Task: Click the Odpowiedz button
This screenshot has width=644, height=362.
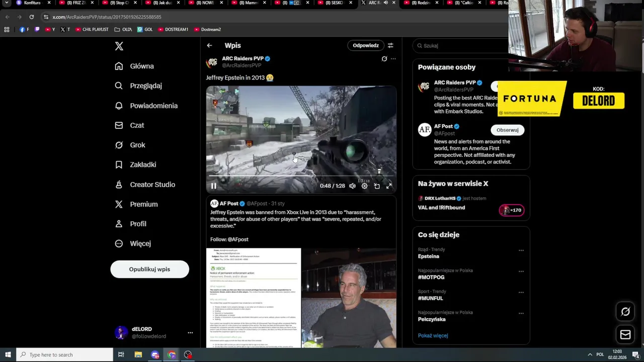Action: point(366,45)
